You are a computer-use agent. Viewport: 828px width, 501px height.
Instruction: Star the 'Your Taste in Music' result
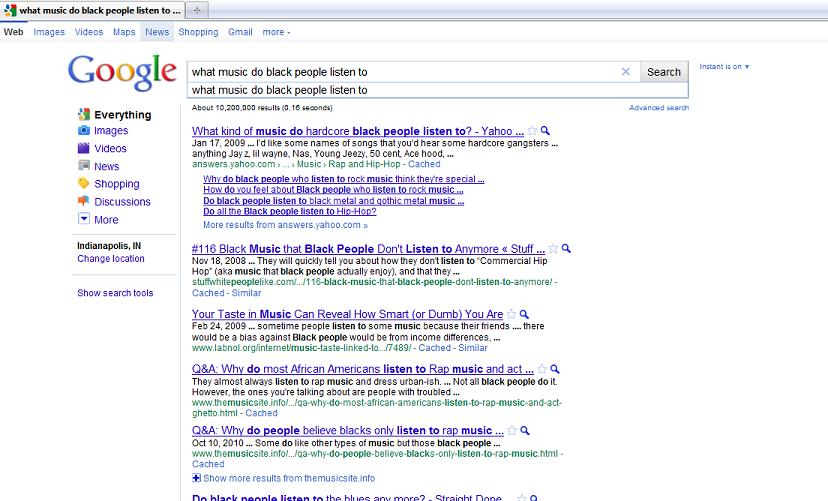pyautogui.click(x=511, y=314)
